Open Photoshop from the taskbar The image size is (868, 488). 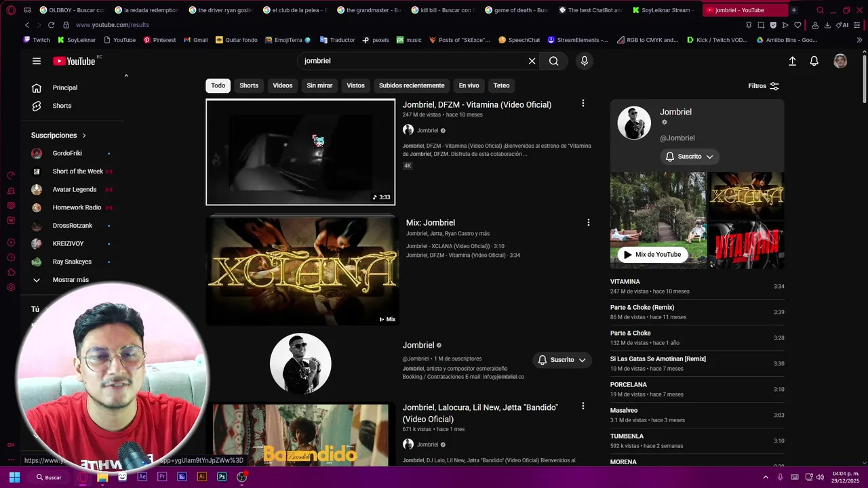(222, 477)
